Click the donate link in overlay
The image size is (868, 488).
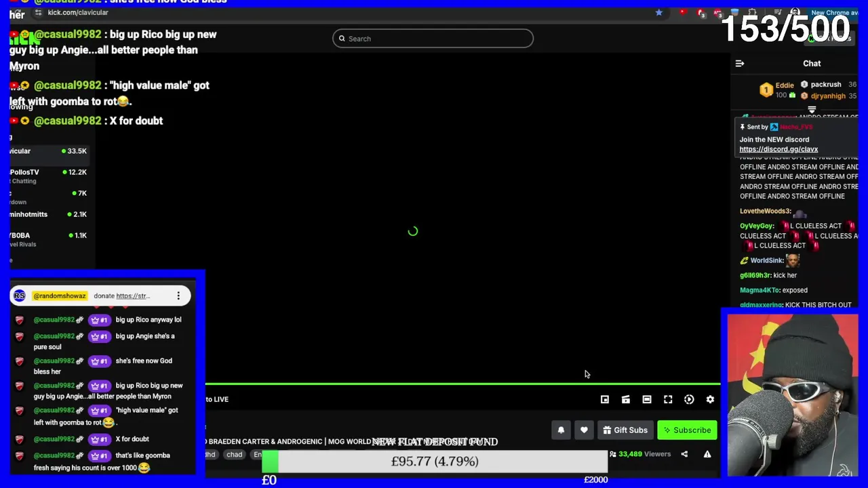132,296
